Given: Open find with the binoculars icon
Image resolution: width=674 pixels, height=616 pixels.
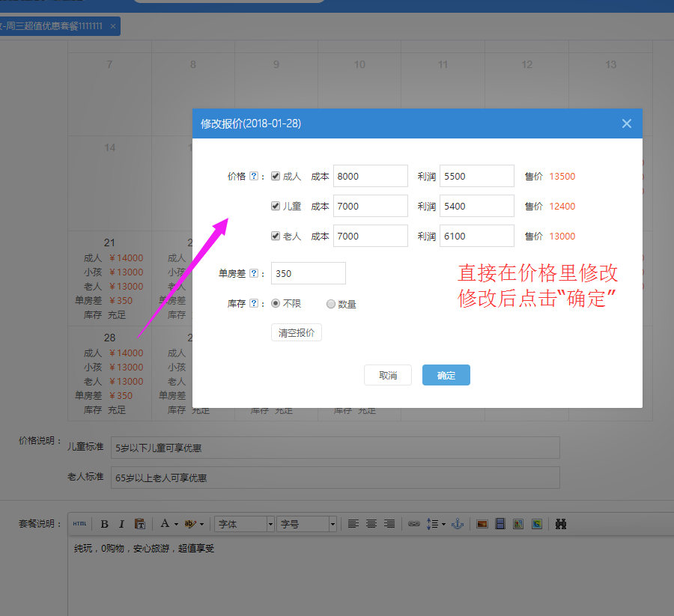Looking at the screenshot, I should click(x=560, y=523).
